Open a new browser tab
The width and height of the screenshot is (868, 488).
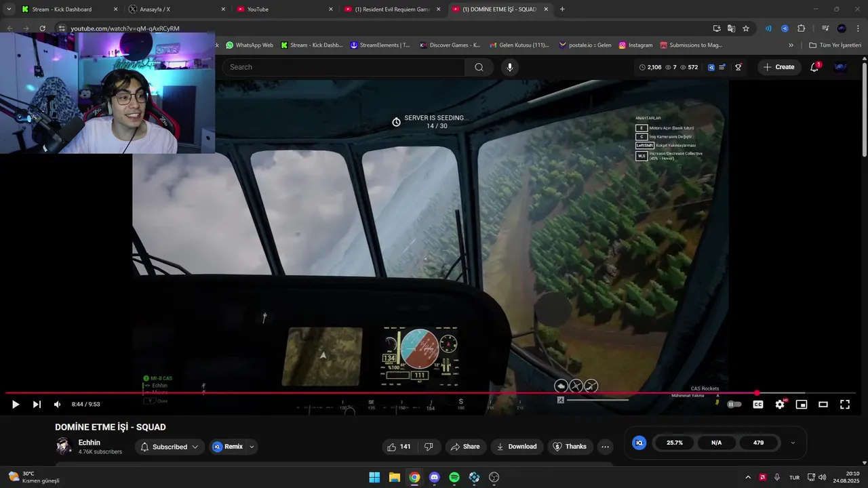pos(562,9)
